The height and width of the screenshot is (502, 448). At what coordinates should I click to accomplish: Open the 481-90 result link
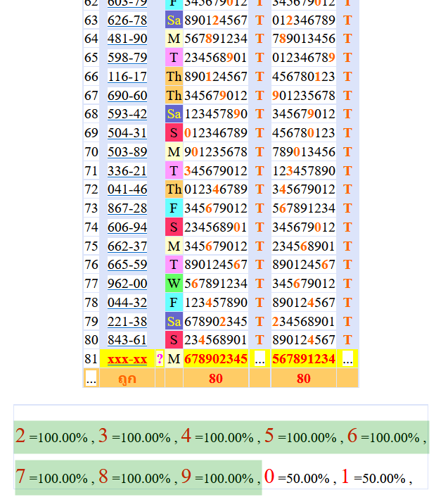[127, 39]
